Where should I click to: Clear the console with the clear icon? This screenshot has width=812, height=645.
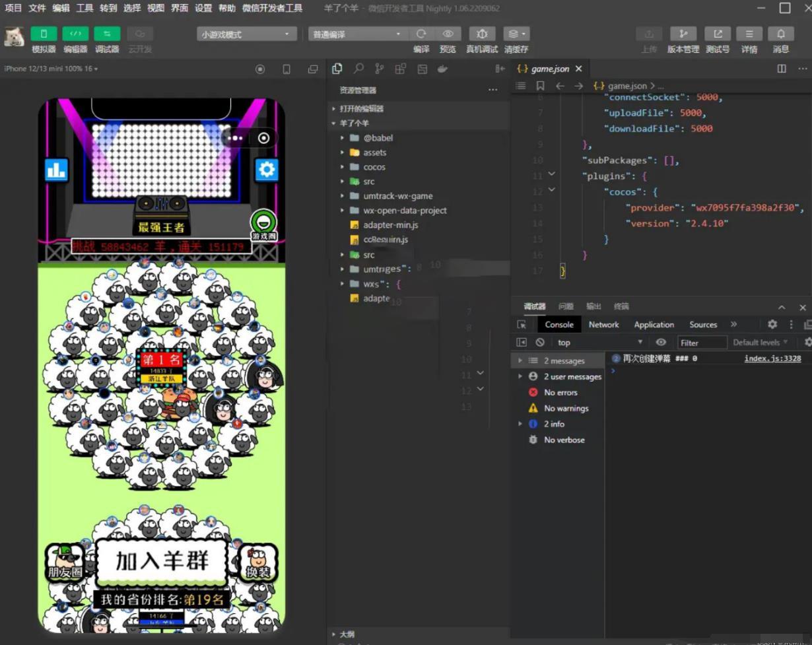540,342
